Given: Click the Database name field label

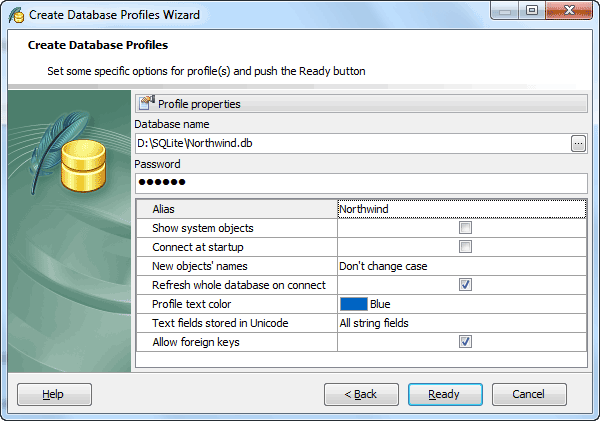Looking at the screenshot, I should point(172,124).
